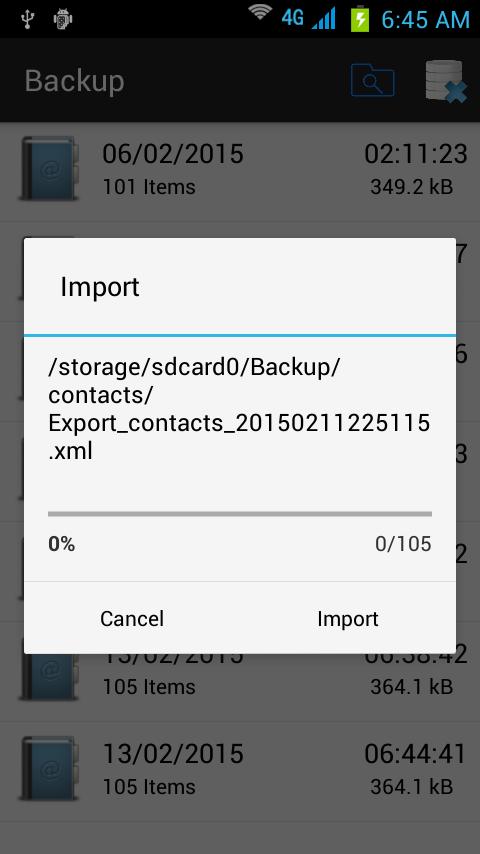
Task: Tap the 4G signal strength icon
Action: tap(309, 19)
